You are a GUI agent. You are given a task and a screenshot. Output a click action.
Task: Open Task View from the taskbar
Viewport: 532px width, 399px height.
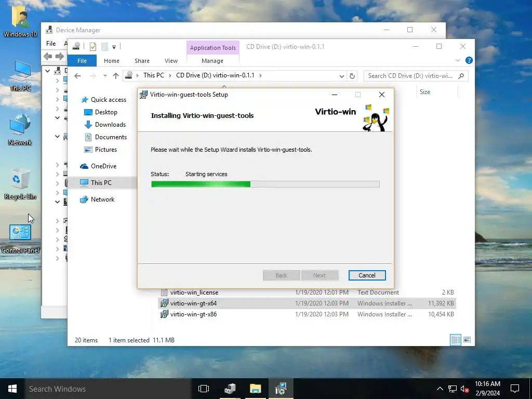(x=204, y=389)
